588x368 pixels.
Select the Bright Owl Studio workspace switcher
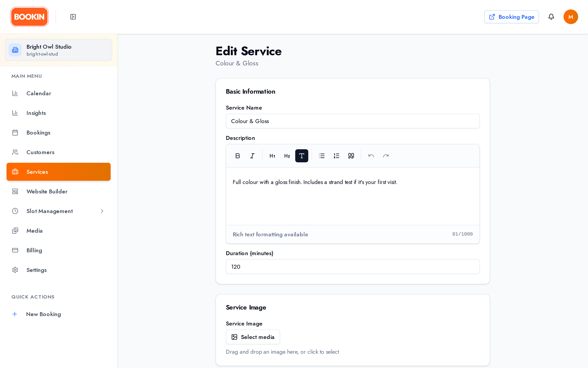[x=59, y=50]
